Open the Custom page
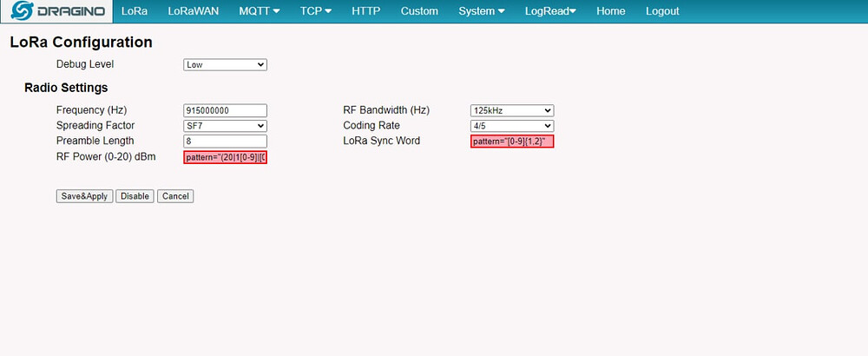Image resolution: width=868 pixels, height=356 pixels. tap(419, 11)
